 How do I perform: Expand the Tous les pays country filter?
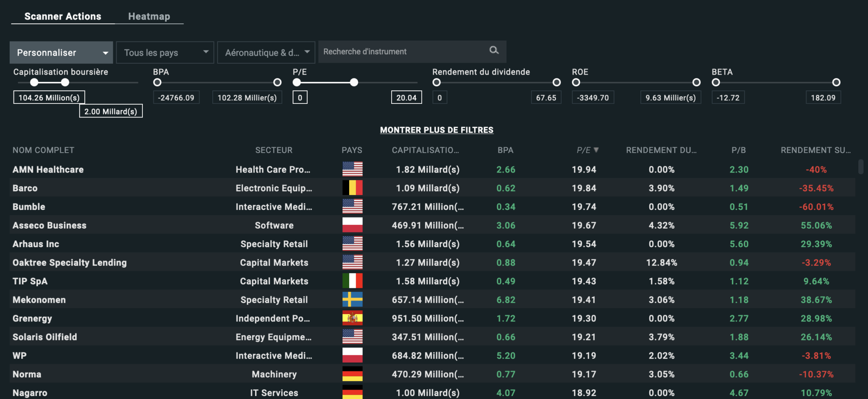[x=165, y=53]
